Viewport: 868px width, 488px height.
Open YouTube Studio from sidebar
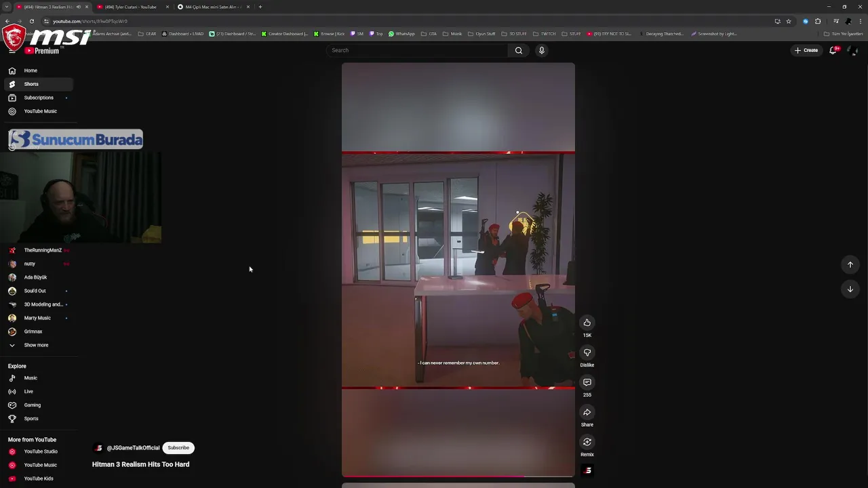40,451
